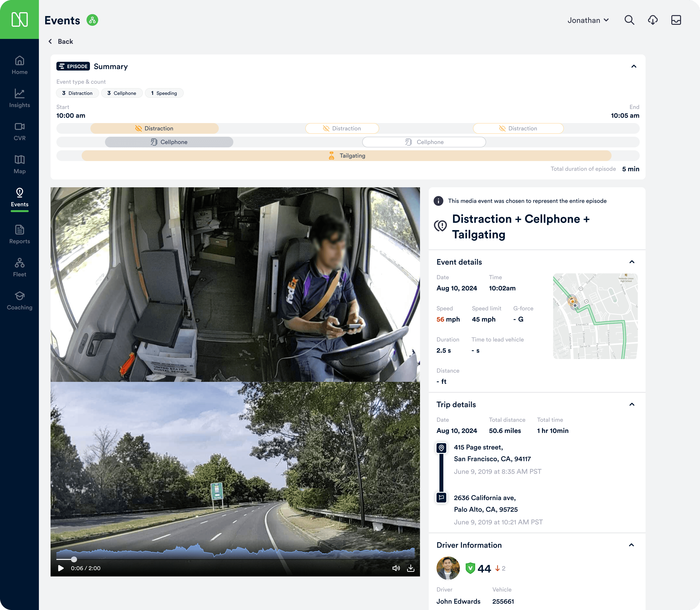Screen dimensions: 700x610
Task: Click the Back link
Action: [x=61, y=42]
